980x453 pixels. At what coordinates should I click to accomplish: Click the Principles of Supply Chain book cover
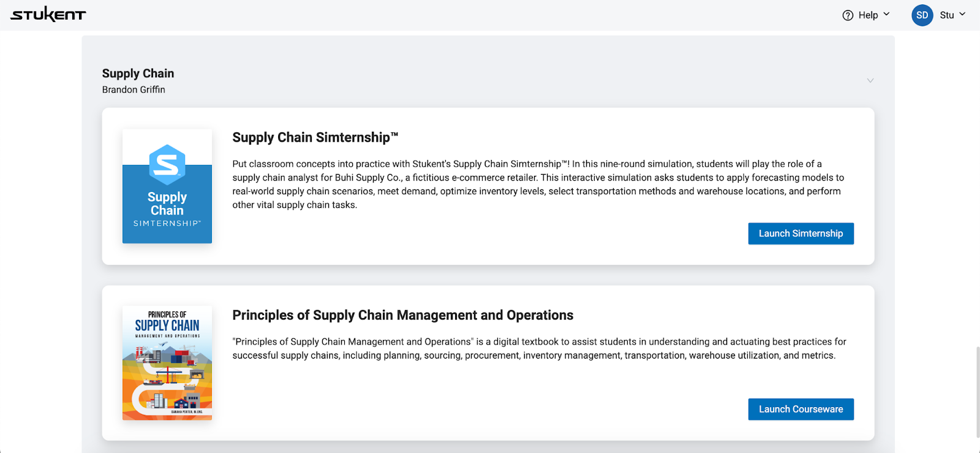(167, 363)
